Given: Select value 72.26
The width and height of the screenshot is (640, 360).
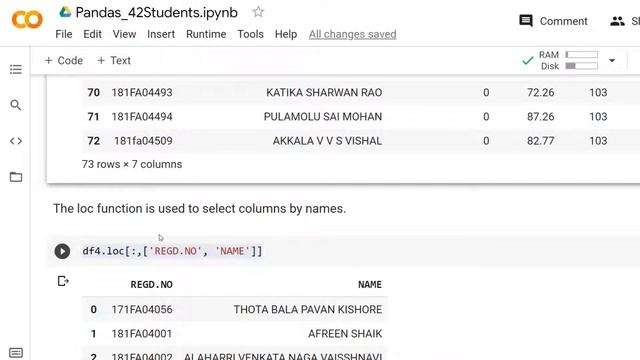Looking at the screenshot, I should click(x=540, y=92).
